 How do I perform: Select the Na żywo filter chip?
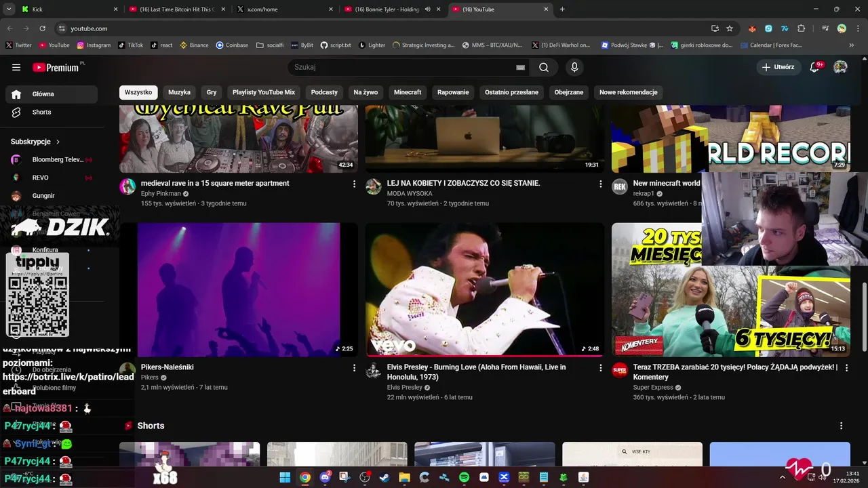point(366,92)
